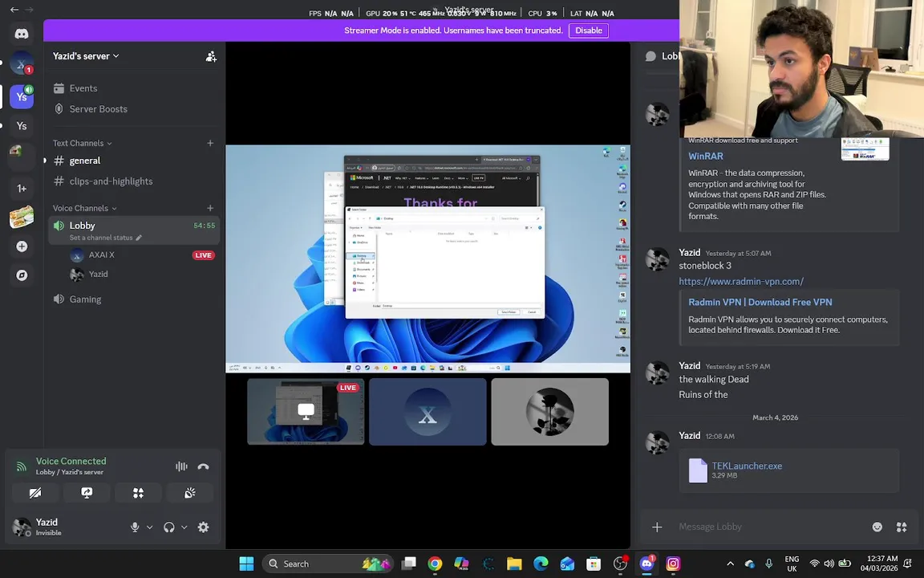
Task: Open the Ys server icon with speaker badge
Action: point(22,96)
